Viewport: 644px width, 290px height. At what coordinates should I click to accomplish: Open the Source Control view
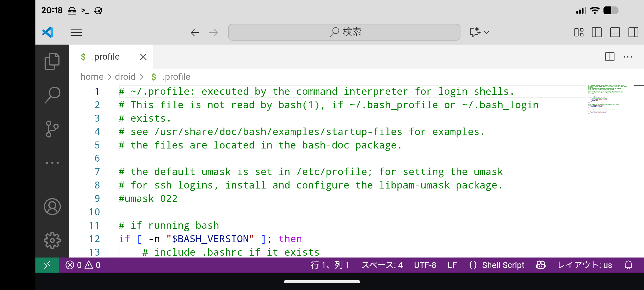pos(52,129)
